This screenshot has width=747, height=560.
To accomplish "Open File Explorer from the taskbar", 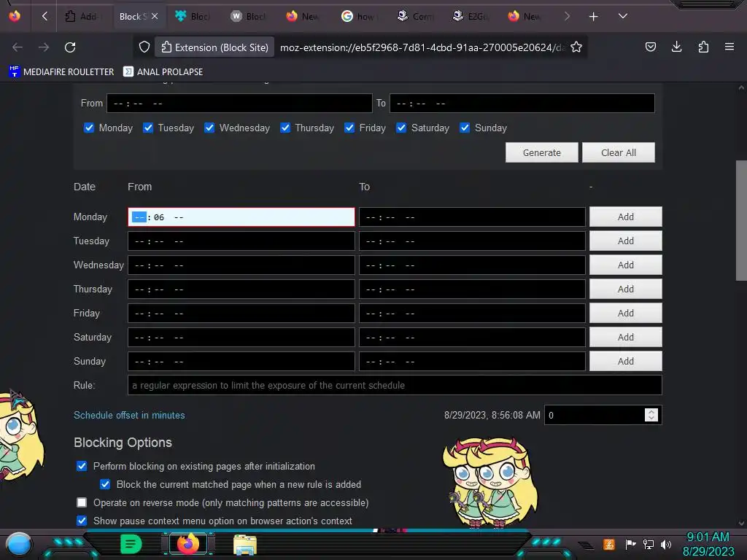I will [x=245, y=544].
